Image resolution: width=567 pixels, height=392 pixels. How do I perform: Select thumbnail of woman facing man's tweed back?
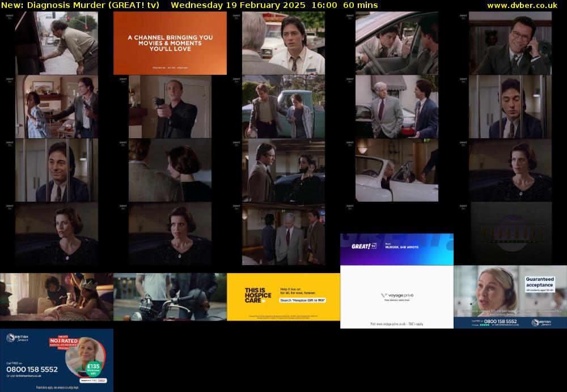[170, 170]
